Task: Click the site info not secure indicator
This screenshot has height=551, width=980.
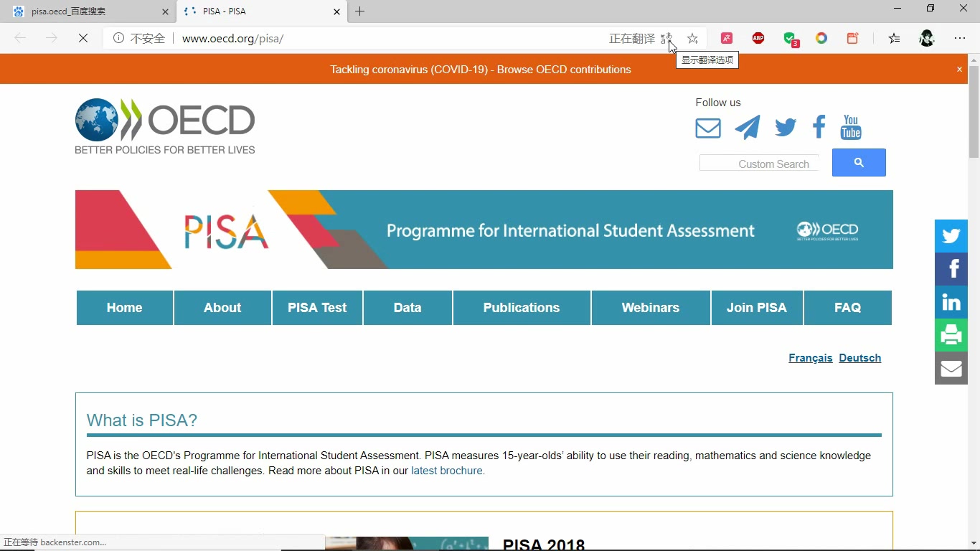Action: [x=139, y=39]
